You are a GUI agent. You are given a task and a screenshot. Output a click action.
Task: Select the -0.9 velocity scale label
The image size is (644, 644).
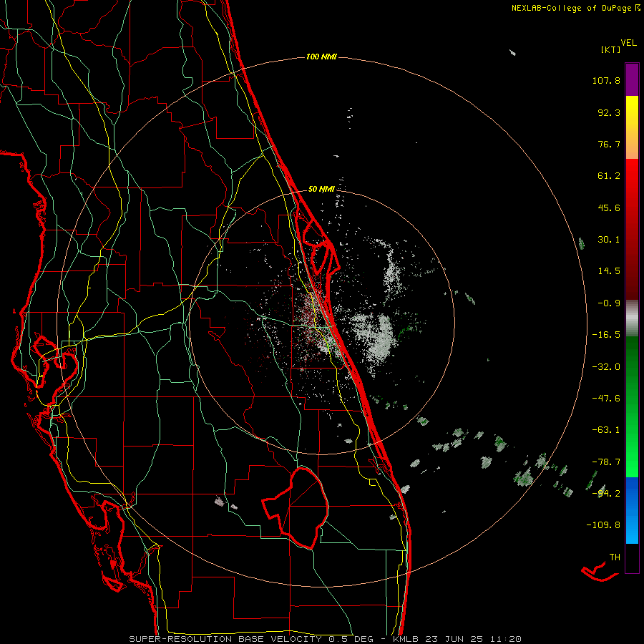coord(609,303)
